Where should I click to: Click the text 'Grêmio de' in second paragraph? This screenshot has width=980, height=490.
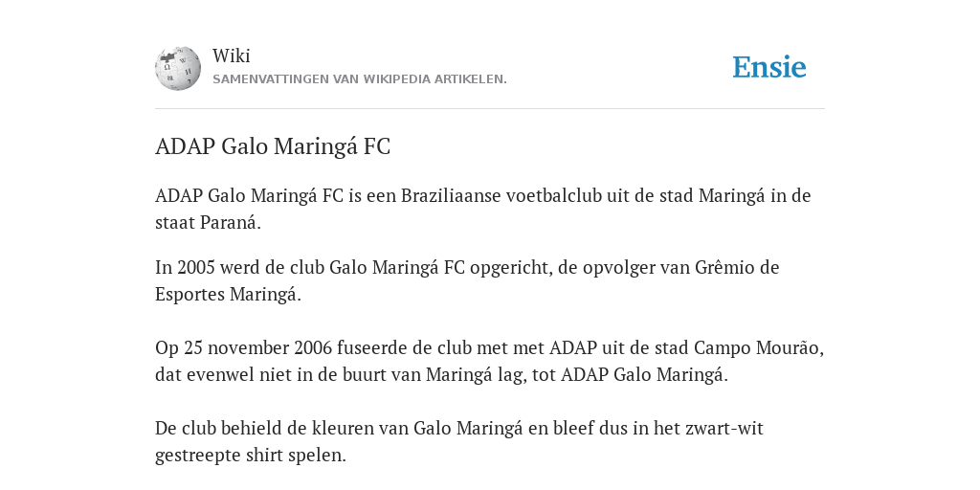tap(737, 268)
